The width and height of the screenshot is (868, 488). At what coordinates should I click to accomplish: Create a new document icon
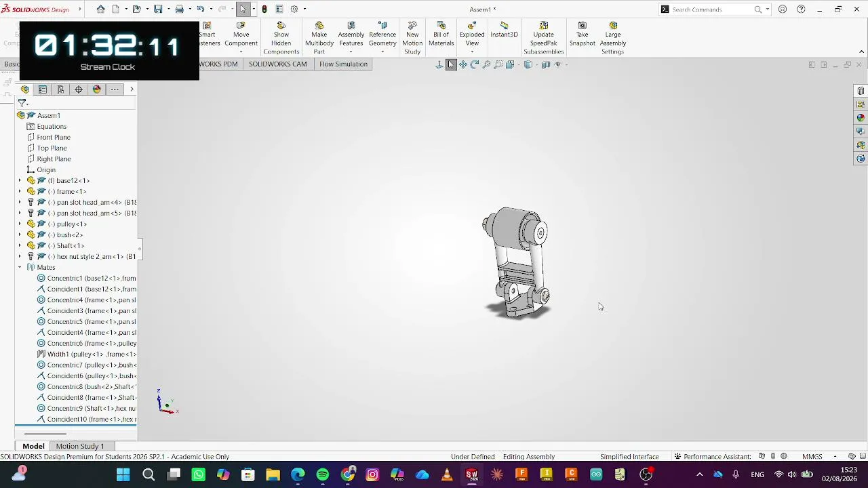pyautogui.click(x=116, y=9)
